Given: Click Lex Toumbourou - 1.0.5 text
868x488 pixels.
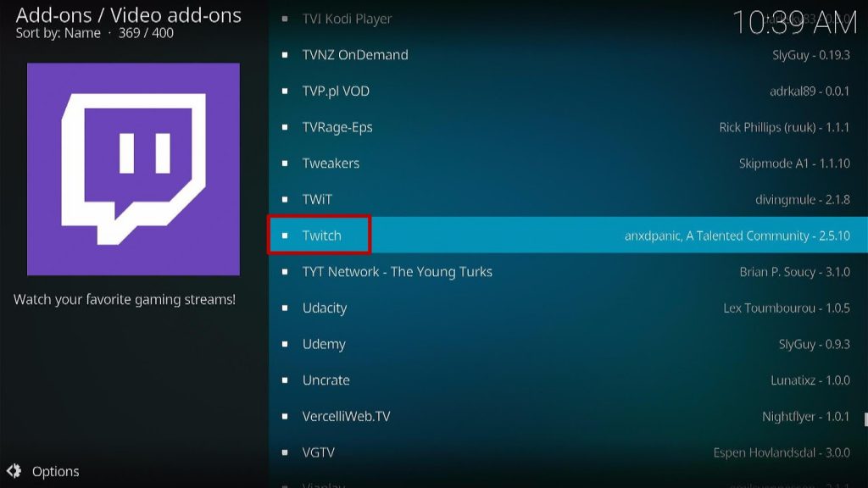Looking at the screenshot, I should click(787, 308).
